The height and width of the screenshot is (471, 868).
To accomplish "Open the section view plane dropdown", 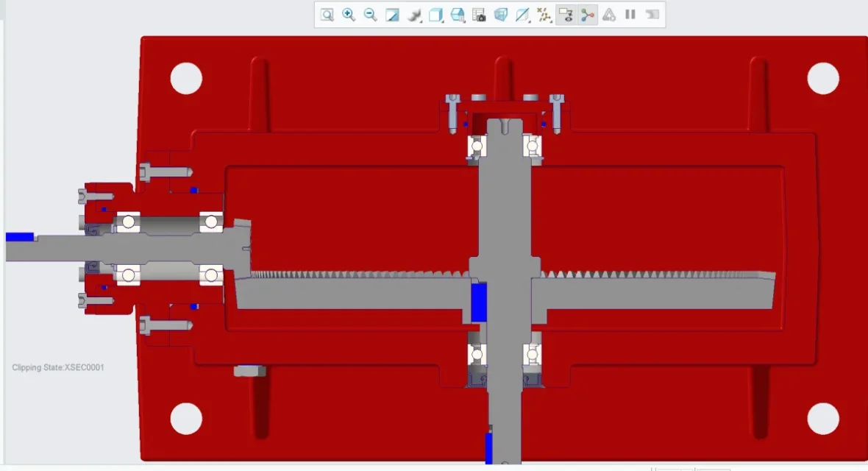I will (x=522, y=15).
